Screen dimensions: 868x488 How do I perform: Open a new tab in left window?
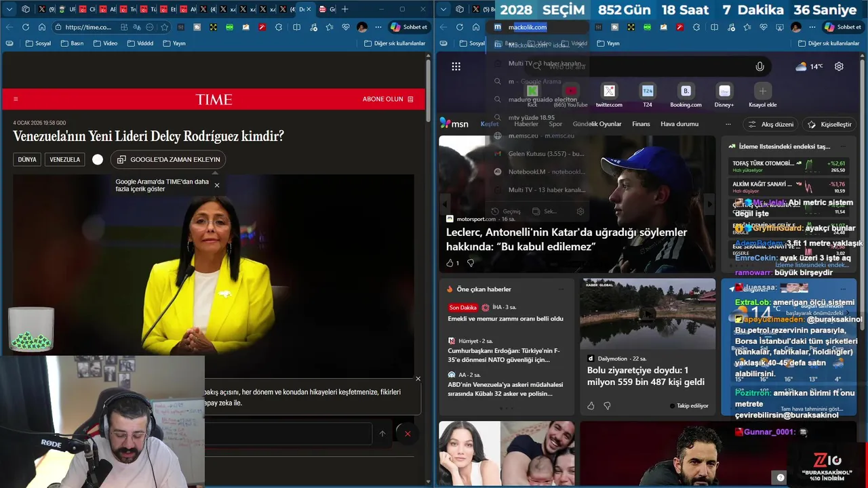[x=344, y=9]
